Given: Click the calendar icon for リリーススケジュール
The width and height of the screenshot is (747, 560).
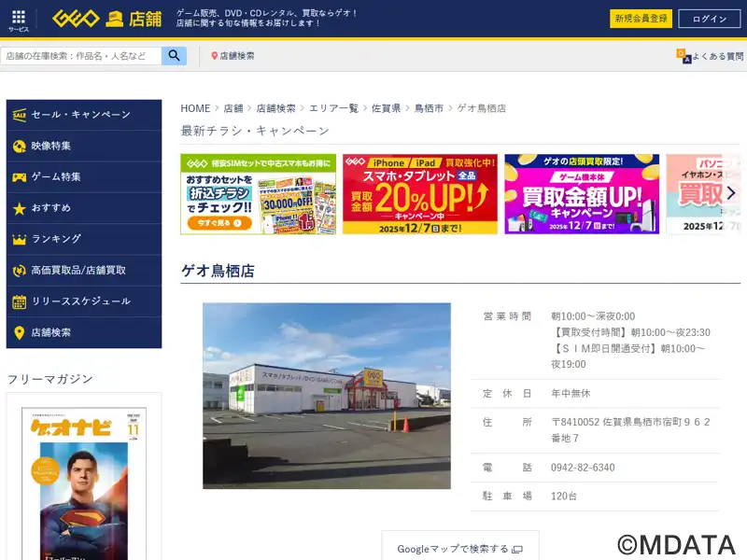Looking at the screenshot, I should [19, 301].
